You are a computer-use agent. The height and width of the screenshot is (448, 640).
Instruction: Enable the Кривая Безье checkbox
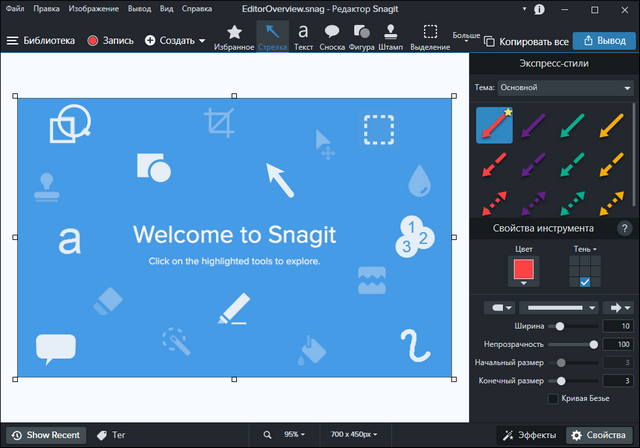[x=553, y=399]
